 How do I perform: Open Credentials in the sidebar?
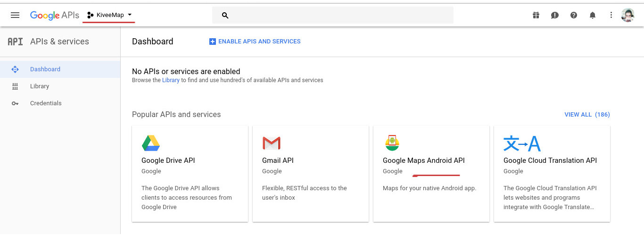60,103
